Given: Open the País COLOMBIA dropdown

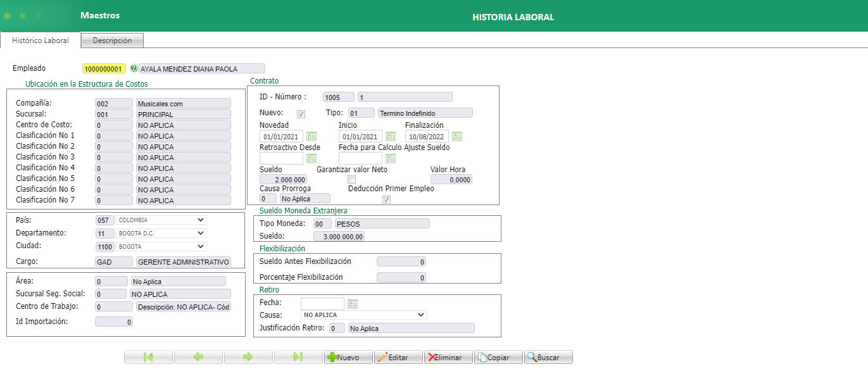Looking at the screenshot, I should [x=161, y=220].
